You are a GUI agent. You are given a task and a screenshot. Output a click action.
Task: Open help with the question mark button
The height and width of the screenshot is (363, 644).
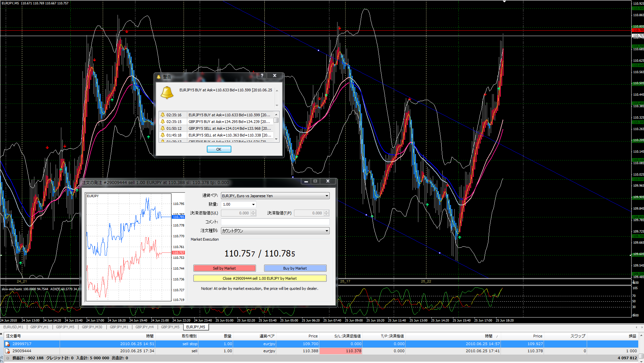tap(262, 75)
